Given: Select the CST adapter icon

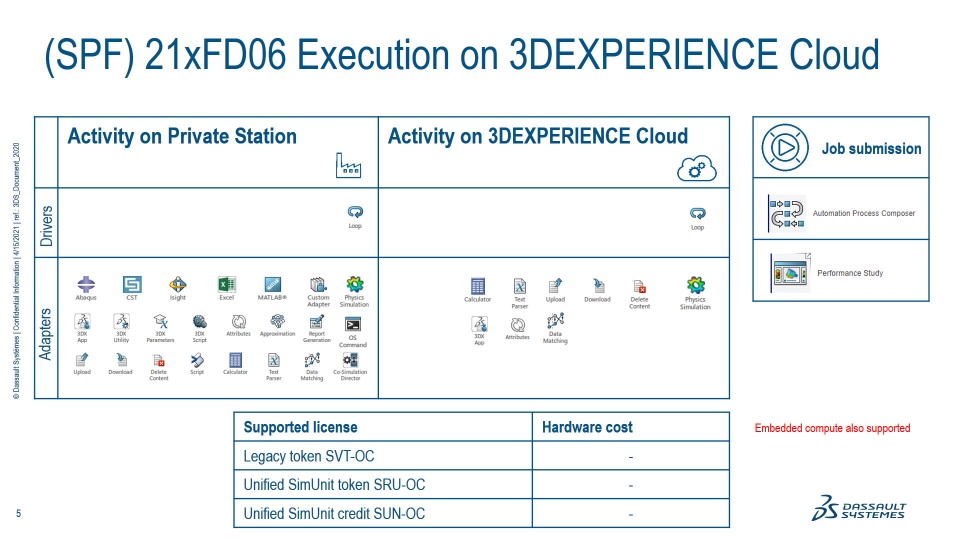Looking at the screenshot, I should click(132, 284).
